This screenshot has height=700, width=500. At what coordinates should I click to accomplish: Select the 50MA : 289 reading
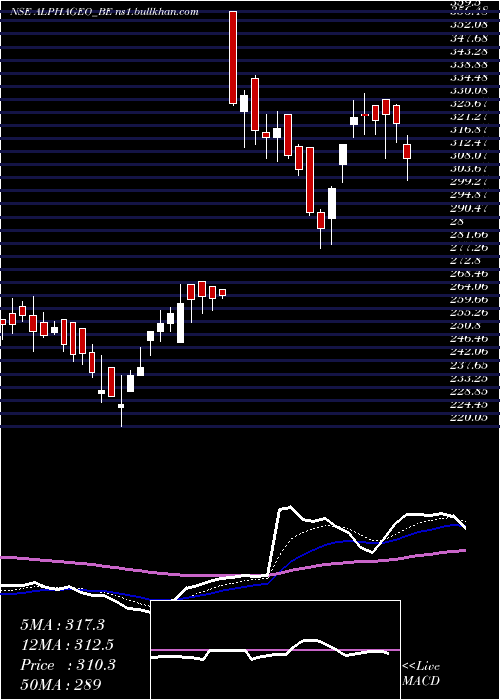click(x=61, y=684)
